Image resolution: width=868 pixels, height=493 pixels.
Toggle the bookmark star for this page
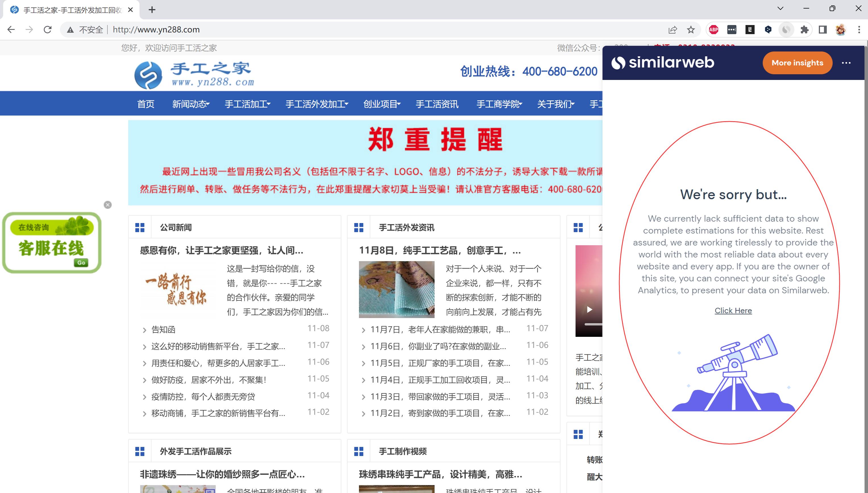click(692, 30)
